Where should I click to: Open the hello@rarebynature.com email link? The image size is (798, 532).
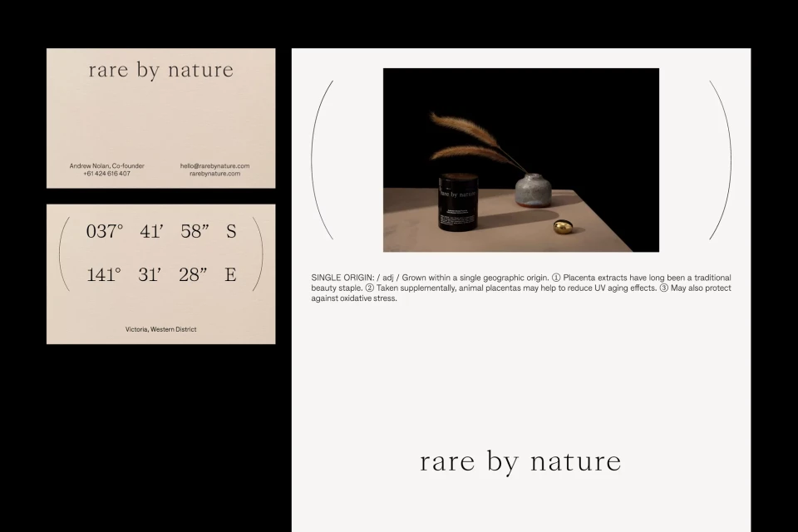point(214,165)
